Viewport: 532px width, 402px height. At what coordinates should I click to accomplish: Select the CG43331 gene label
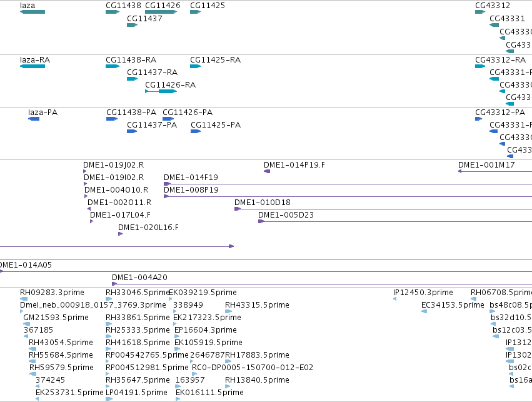[507, 19]
